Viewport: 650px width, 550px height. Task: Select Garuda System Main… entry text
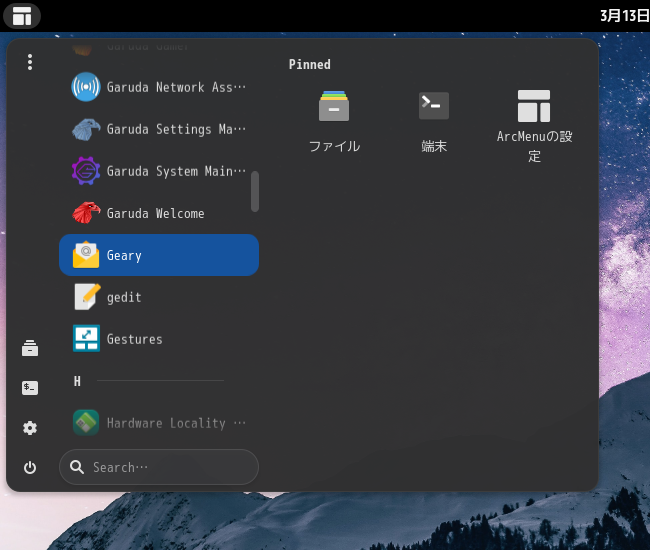tap(176, 171)
